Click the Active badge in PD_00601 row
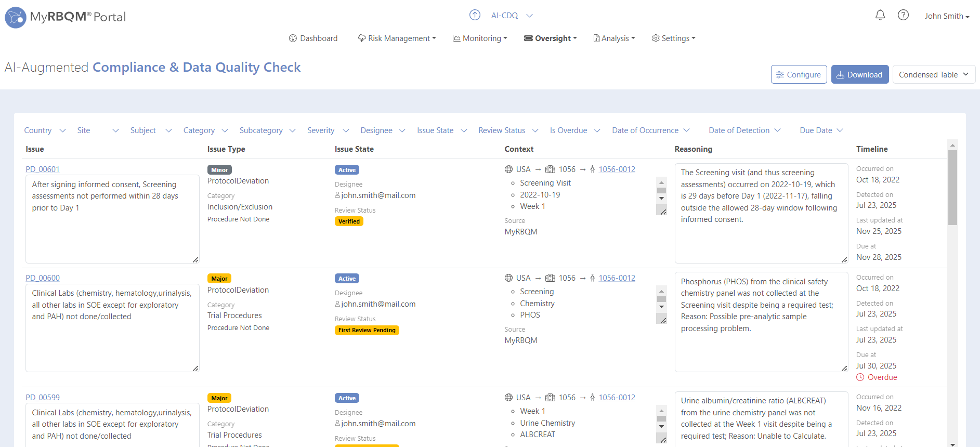This screenshot has width=980, height=447. point(347,170)
